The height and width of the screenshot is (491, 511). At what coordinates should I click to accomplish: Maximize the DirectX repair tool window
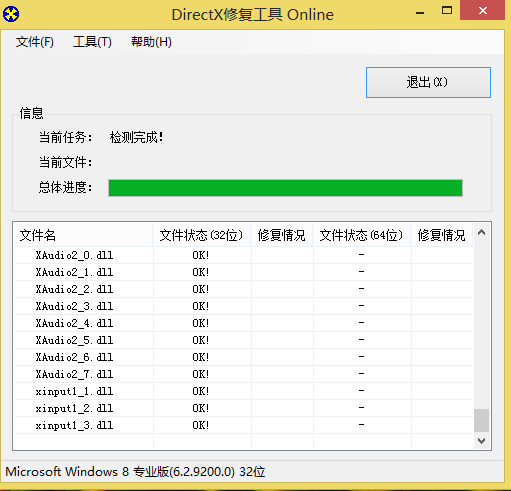(x=447, y=11)
